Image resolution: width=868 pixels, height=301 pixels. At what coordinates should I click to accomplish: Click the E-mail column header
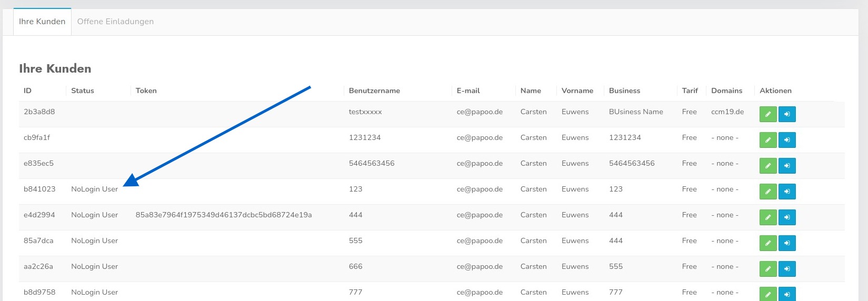pyautogui.click(x=468, y=91)
